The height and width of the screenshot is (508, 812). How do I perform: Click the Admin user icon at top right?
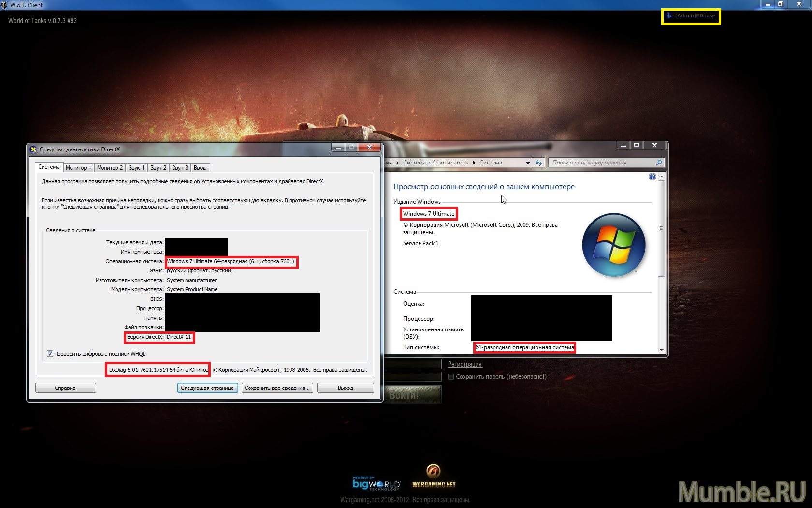click(669, 16)
